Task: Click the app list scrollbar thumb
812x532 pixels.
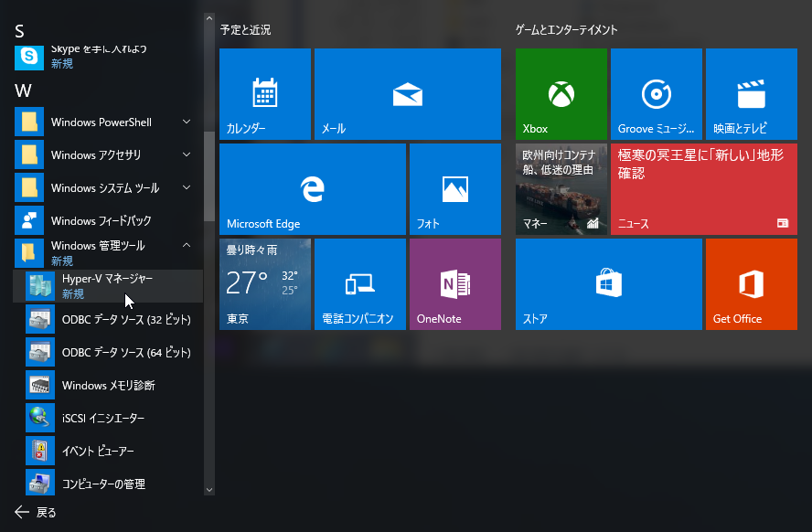Action: coord(209,176)
